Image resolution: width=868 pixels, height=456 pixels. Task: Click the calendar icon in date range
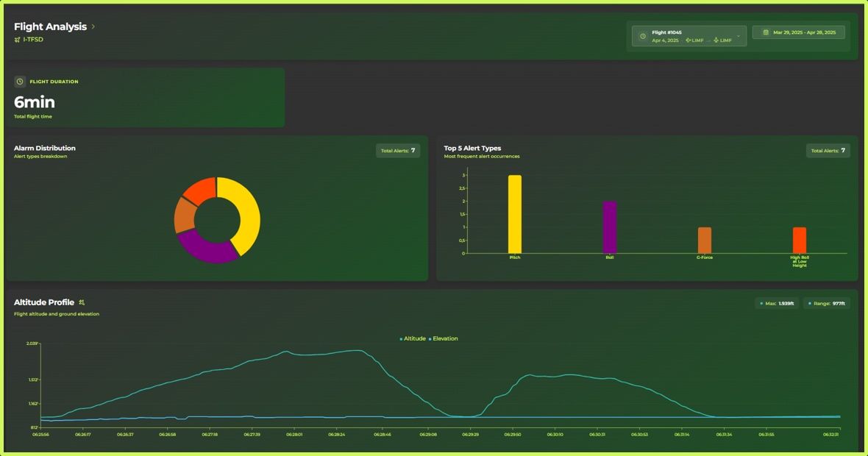(x=766, y=32)
